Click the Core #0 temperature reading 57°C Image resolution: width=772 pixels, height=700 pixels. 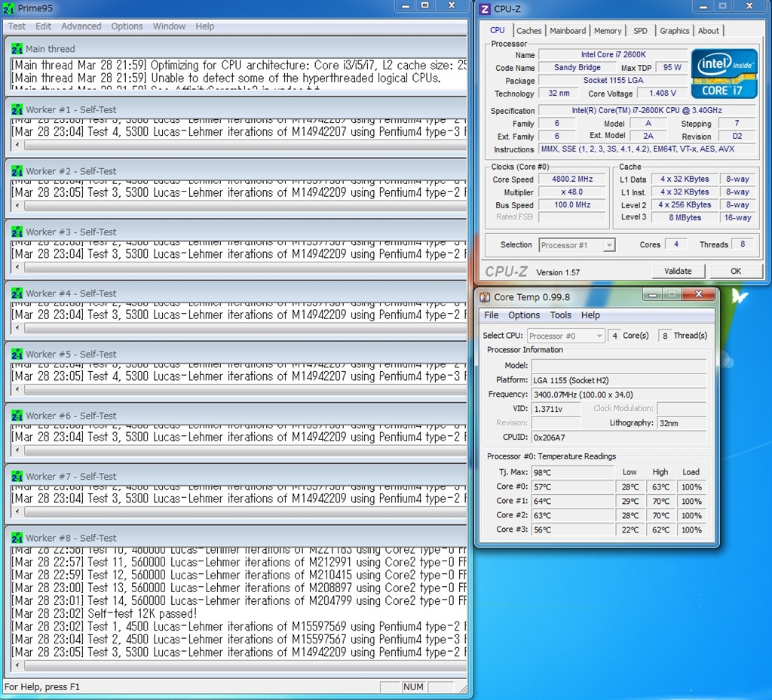pyautogui.click(x=573, y=487)
